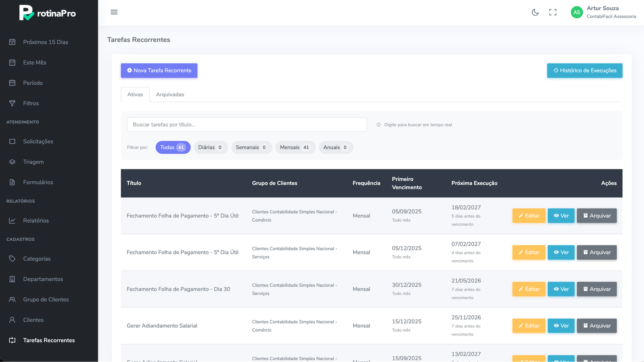Toggle dark mode moon icon
The height and width of the screenshot is (362, 644).
click(535, 12)
